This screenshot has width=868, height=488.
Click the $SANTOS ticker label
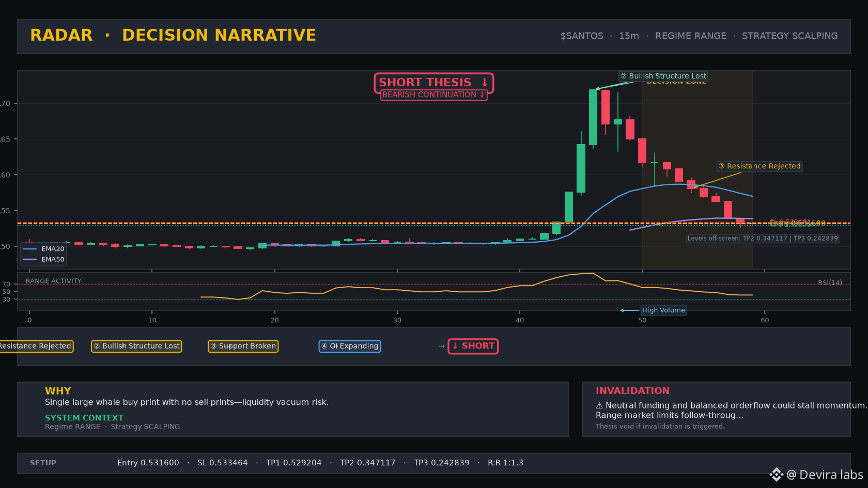(x=582, y=36)
